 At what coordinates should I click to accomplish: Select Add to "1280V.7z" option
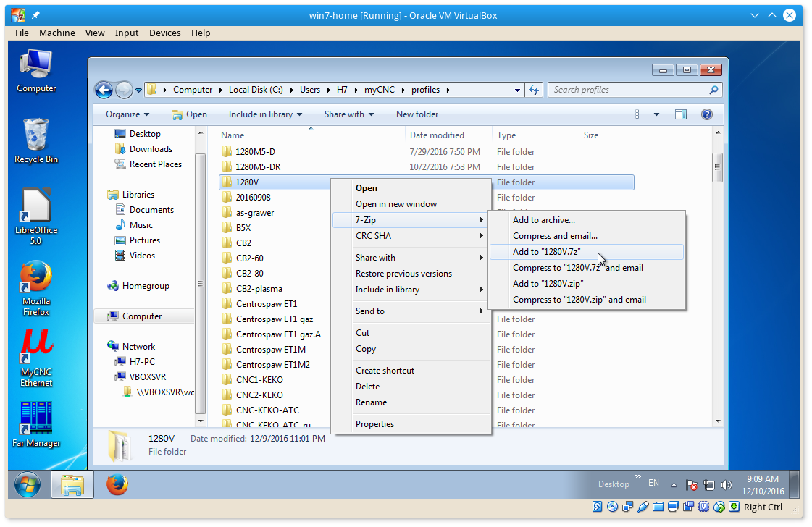tap(547, 252)
